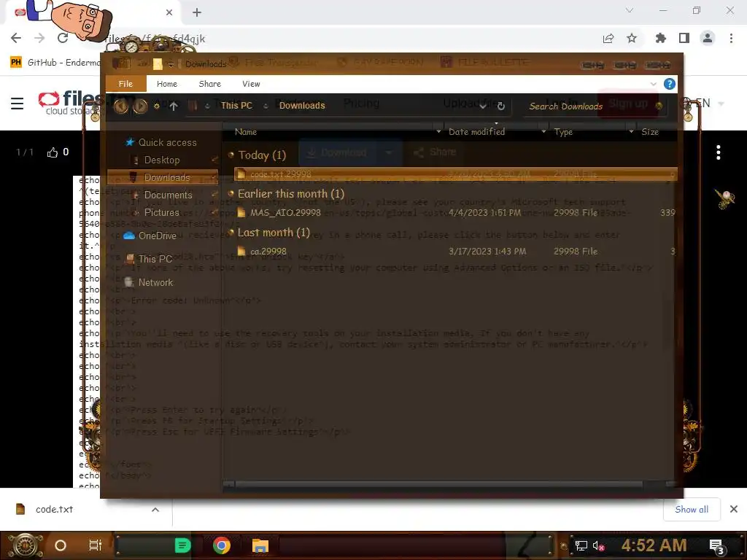Switch to the View ribbon tab

(x=251, y=84)
